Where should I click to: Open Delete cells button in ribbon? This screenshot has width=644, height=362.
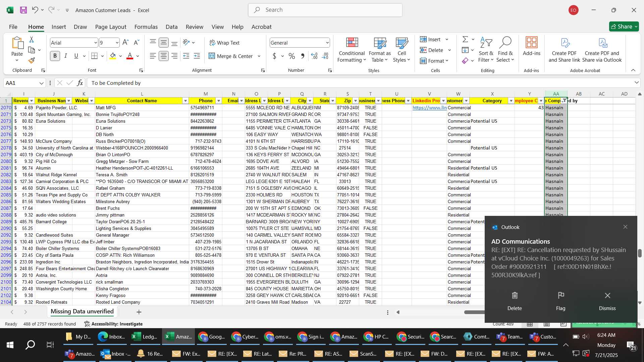pyautogui.click(x=432, y=50)
